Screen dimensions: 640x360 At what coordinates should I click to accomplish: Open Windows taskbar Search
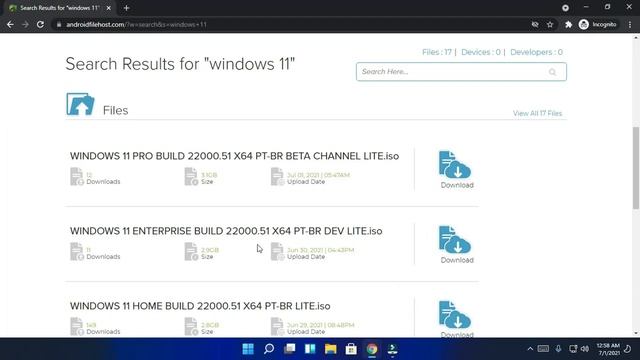269,349
